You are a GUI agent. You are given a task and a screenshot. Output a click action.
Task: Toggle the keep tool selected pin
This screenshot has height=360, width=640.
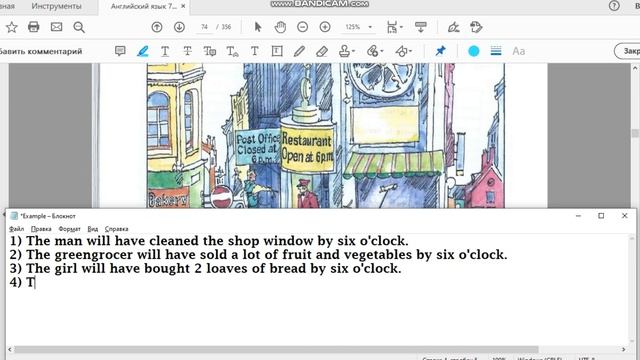point(440,51)
